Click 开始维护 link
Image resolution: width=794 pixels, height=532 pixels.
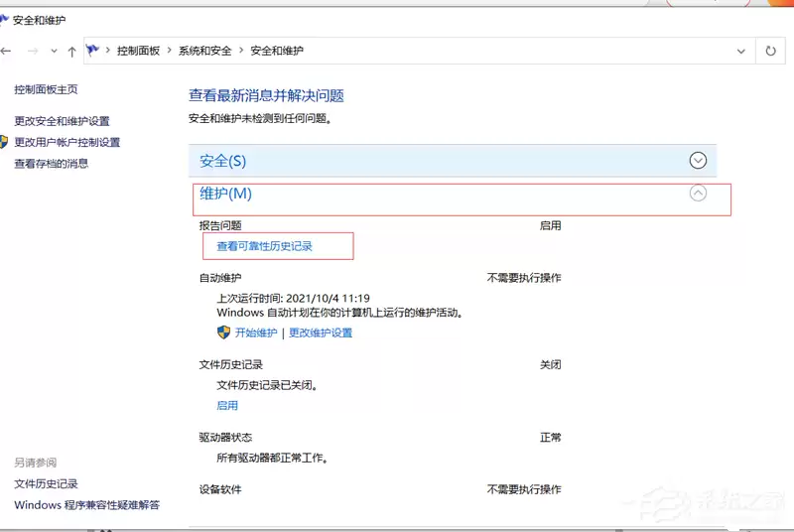[256, 332]
